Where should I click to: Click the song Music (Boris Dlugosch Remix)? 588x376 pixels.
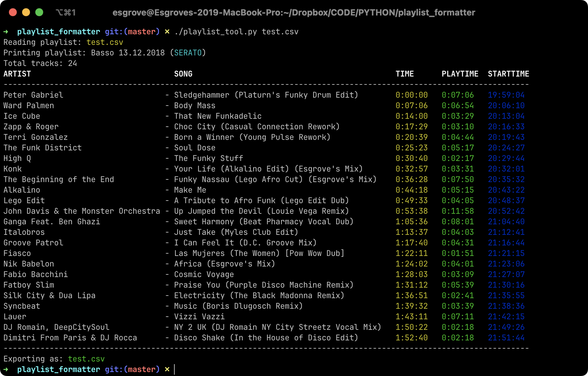238,306
